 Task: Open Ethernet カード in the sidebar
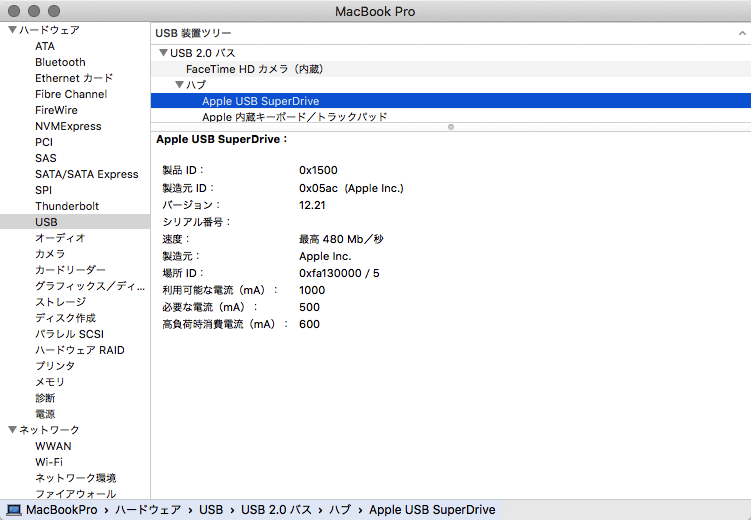click(74, 78)
